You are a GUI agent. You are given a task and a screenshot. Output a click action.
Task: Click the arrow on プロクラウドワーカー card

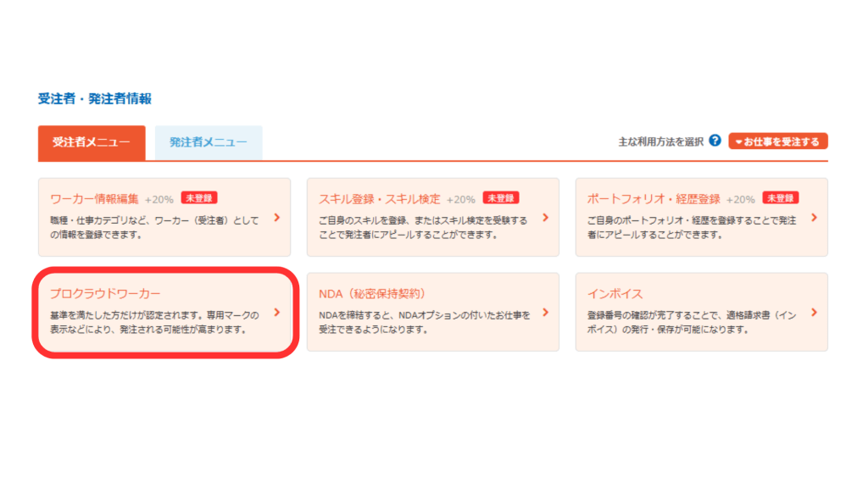click(276, 313)
